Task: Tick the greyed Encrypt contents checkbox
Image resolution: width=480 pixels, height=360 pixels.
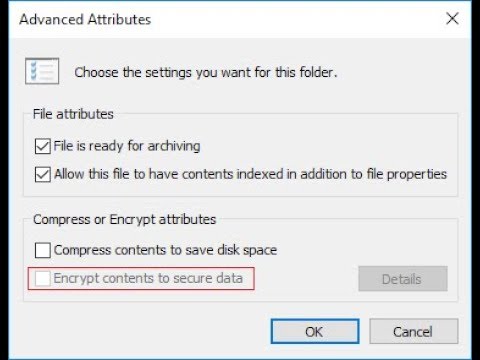Action: 43,278
